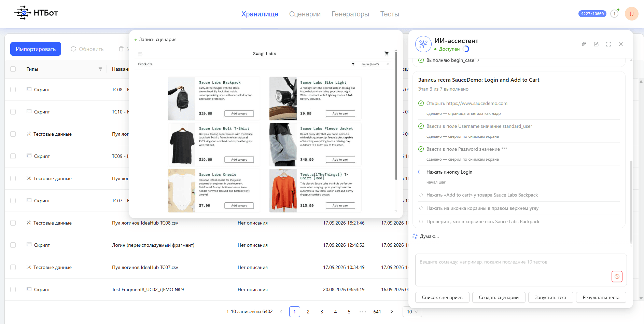Viewport: 644px width, 324px height.
Task: Click the 4227/10000 credits badge
Action: [x=592, y=14]
